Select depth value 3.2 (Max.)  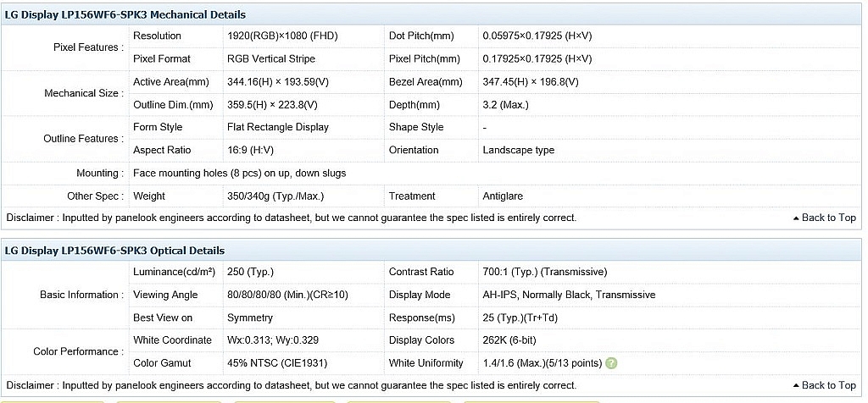pyautogui.click(x=505, y=104)
